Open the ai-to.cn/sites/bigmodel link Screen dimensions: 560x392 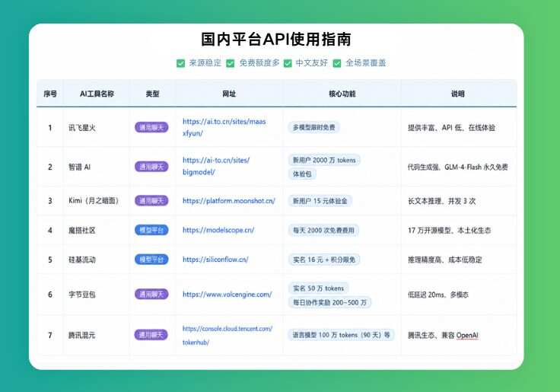click(216, 166)
